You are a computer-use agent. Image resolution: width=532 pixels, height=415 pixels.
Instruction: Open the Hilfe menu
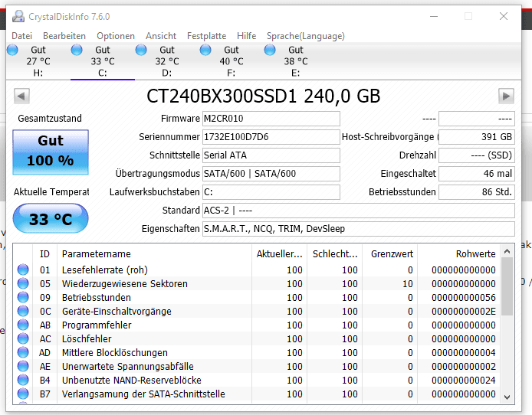[246, 36]
